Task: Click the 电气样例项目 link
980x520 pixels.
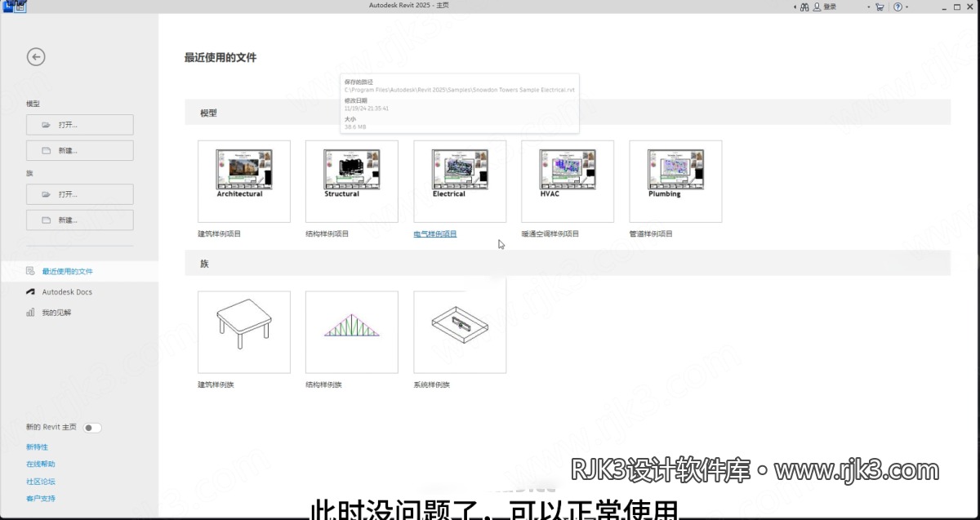Action: pos(435,234)
